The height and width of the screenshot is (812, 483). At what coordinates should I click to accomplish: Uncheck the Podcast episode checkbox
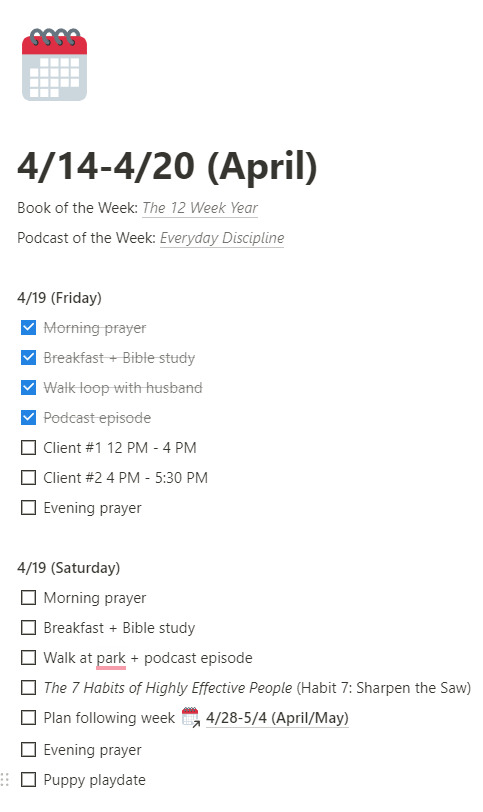tap(28, 418)
